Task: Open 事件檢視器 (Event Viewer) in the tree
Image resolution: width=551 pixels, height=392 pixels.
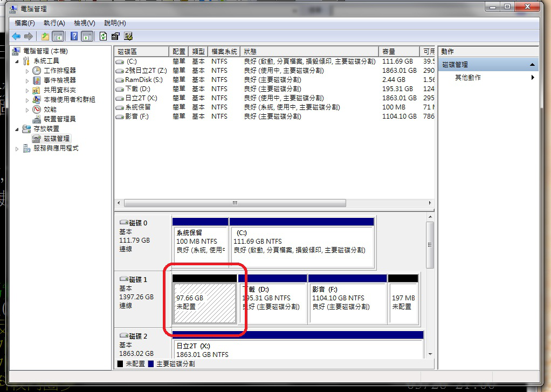Action: pos(60,80)
